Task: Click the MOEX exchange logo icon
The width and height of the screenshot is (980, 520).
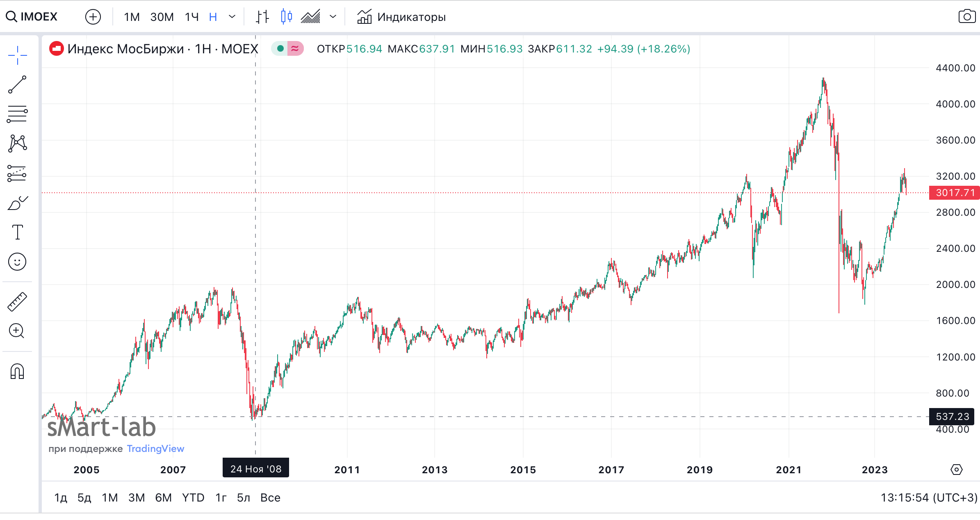Action: 57,49
